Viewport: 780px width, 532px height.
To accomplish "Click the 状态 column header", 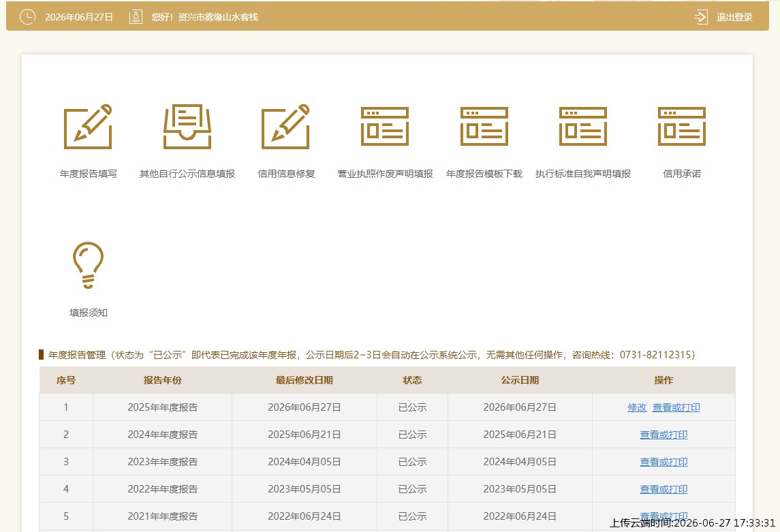I will (x=412, y=380).
